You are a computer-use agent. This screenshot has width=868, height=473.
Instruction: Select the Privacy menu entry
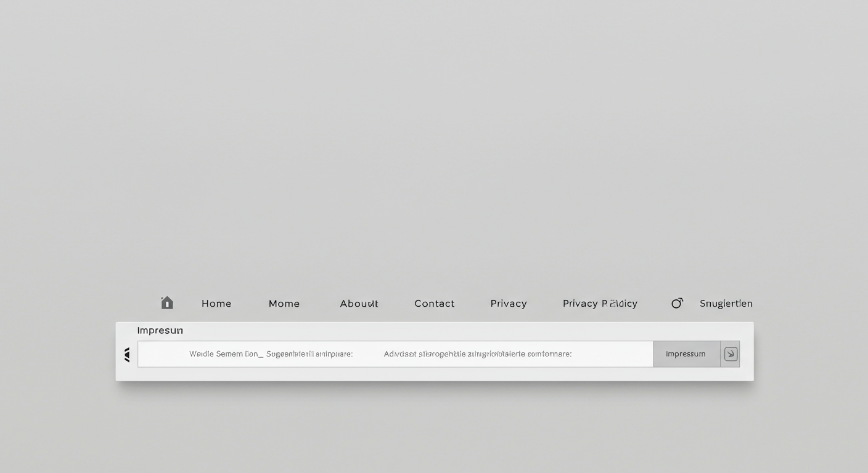508,304
